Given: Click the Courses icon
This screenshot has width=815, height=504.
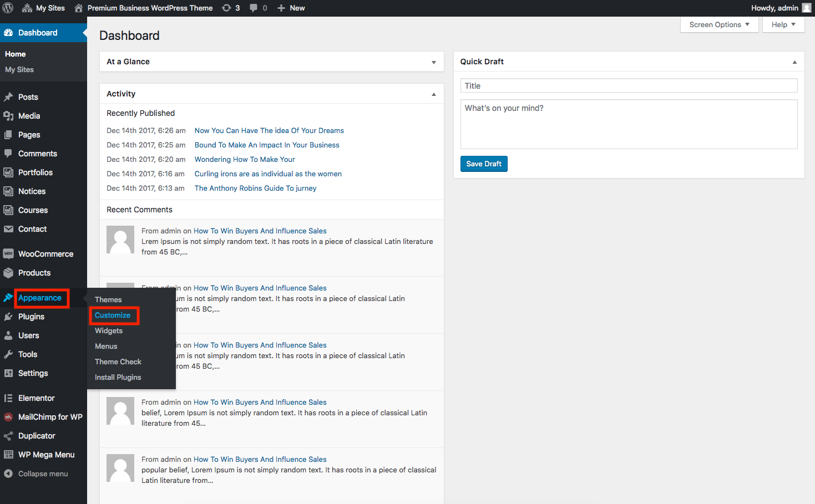Looking at the screenshot, I should (8, 210).
